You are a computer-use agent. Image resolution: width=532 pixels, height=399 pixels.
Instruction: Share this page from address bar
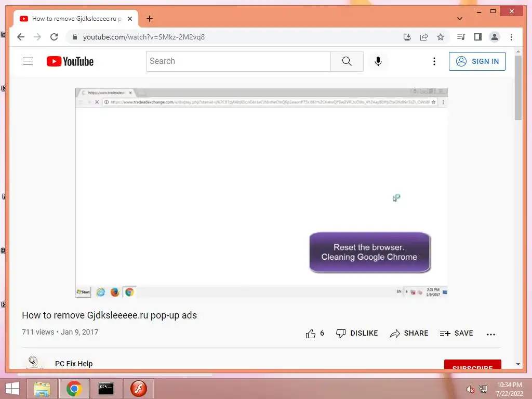(424, 37)
